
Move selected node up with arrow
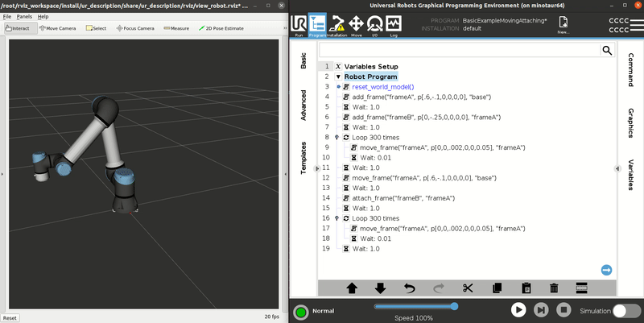click(x=352, y=288)
